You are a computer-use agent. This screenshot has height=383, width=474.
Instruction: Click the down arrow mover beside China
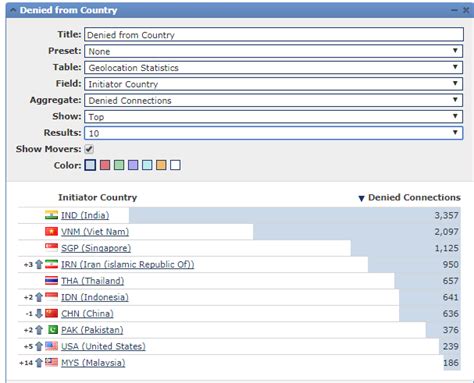(x=39, y=313)
